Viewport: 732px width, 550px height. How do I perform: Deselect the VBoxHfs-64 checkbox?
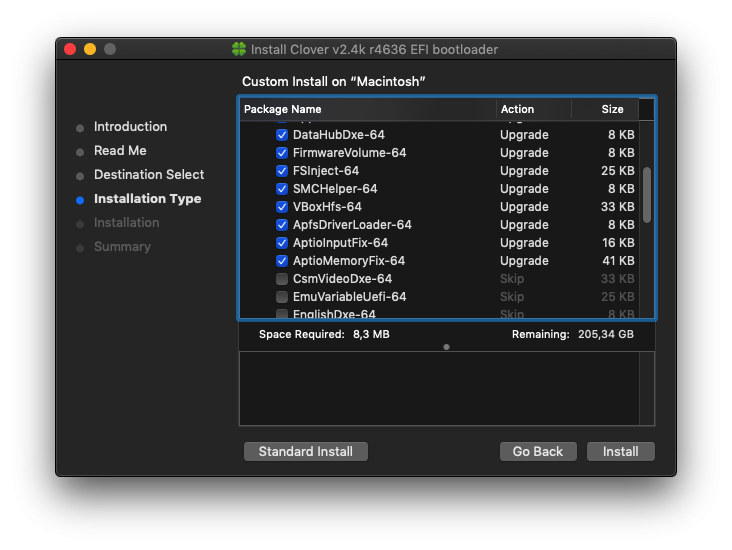coord(282,207)
